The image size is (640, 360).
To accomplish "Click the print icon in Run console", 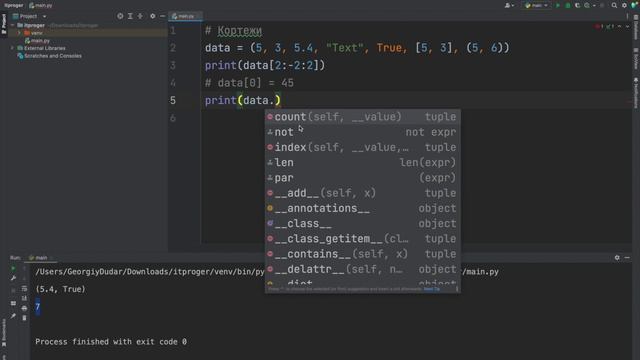I will pyautogui.click(x=24, y=308).
